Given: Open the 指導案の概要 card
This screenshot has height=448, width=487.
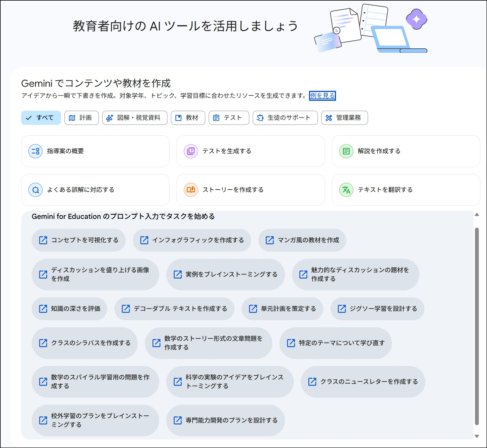Looking at the screenshot, I should pos(95,151).
